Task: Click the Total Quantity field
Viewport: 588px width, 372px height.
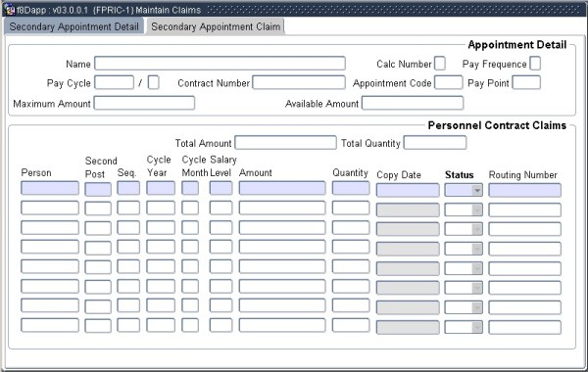Action: [x=435, y=143]
